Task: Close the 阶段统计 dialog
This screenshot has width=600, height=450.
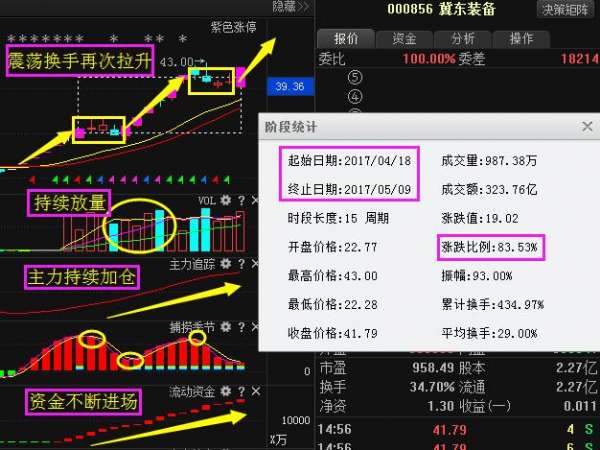Action: (x=587, y=127)
